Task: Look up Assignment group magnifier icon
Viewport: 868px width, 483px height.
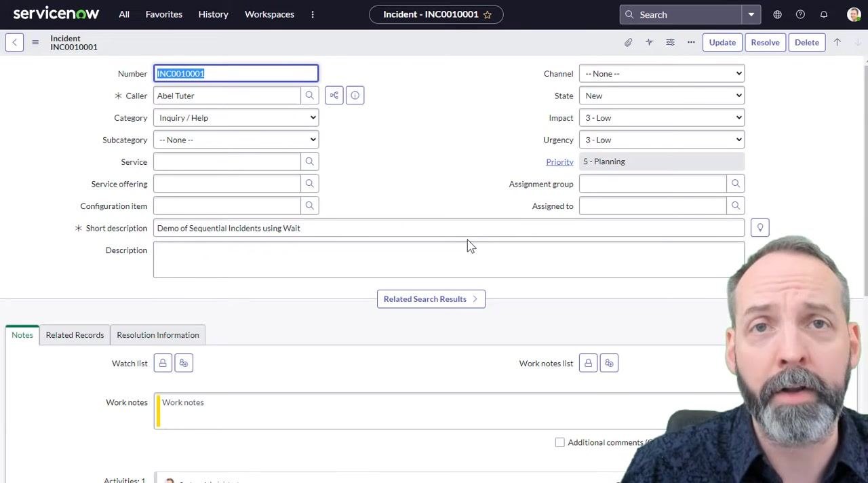Action: click(735, 184)
